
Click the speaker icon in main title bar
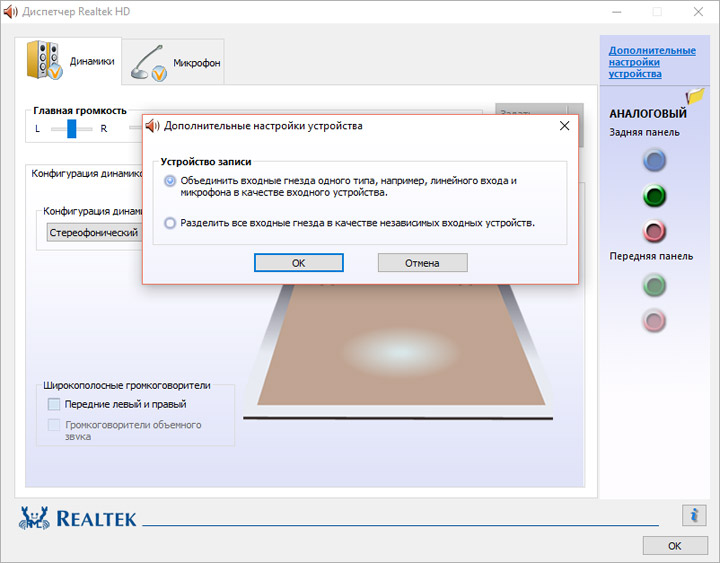tap(10, 11)
